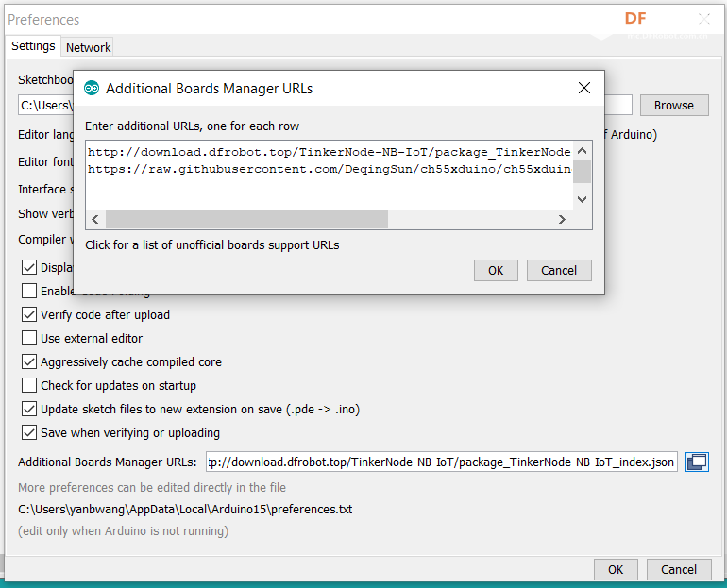Screen dimensions: 727x588
Task: Toggle the Display line numbers checkbox
Action: click(29, 267)
